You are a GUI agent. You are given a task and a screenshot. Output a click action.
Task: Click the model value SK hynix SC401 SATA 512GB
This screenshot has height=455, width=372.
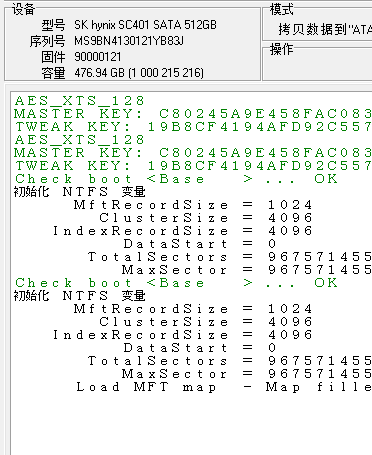click(145, 25)
